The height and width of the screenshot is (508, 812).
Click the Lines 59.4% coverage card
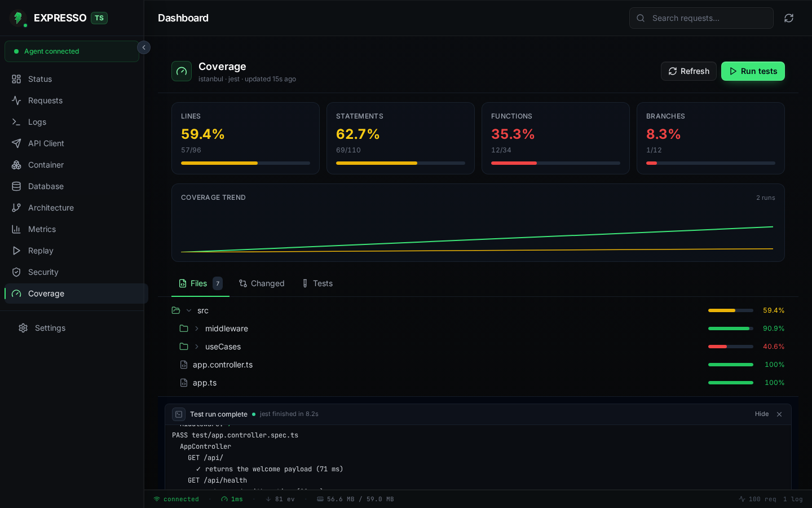pyautogui.click(x=245, y=138)
